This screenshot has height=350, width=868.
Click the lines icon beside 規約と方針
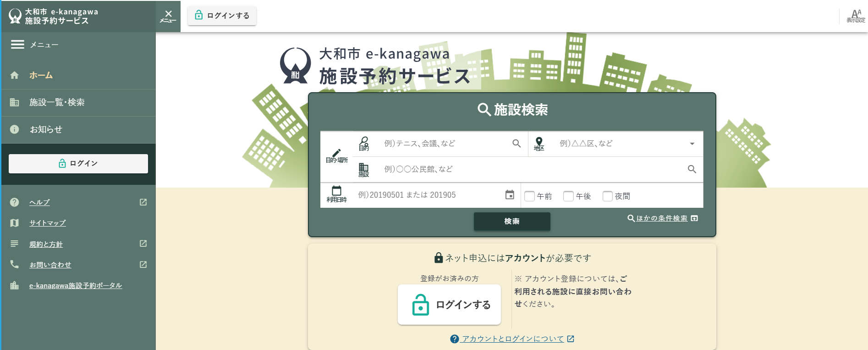coord(15,244)
